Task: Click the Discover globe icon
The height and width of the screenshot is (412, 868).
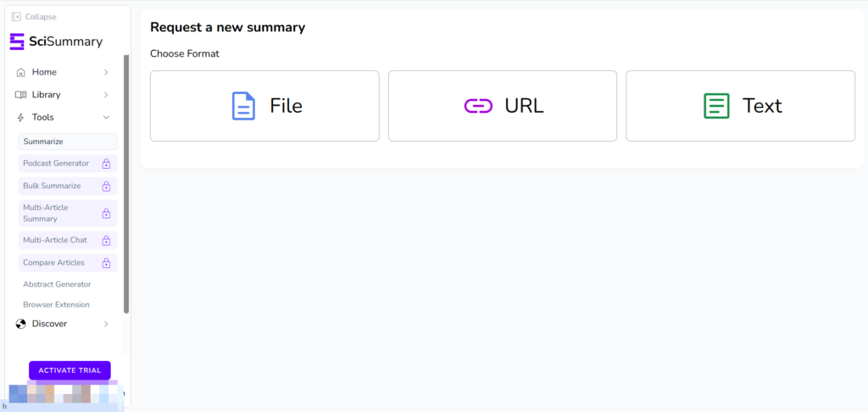Action: pyautogui.click(x=20, y=324)
